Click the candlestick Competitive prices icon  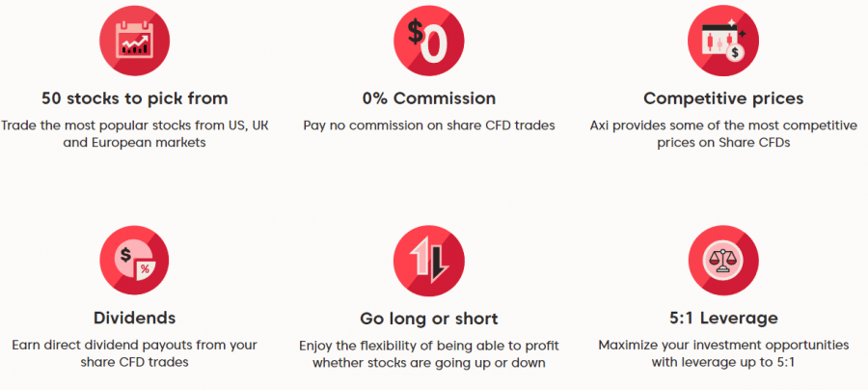tap(723, 42)
